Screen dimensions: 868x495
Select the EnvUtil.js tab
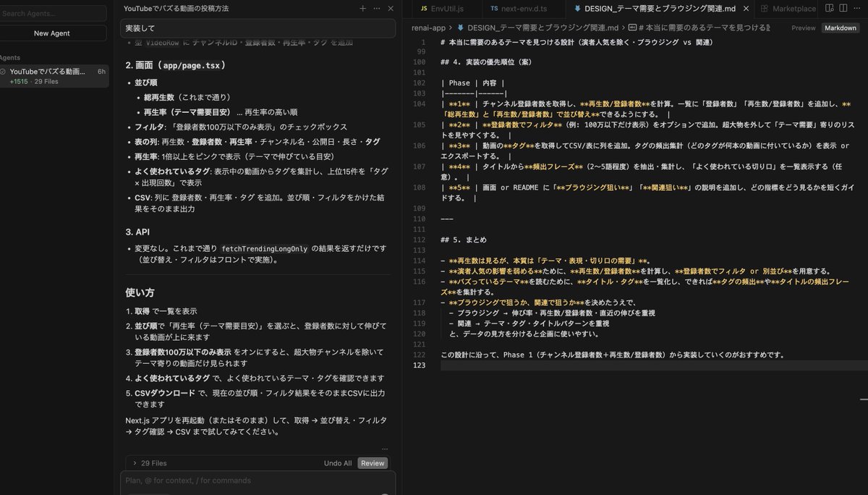(x=445, y=9)
